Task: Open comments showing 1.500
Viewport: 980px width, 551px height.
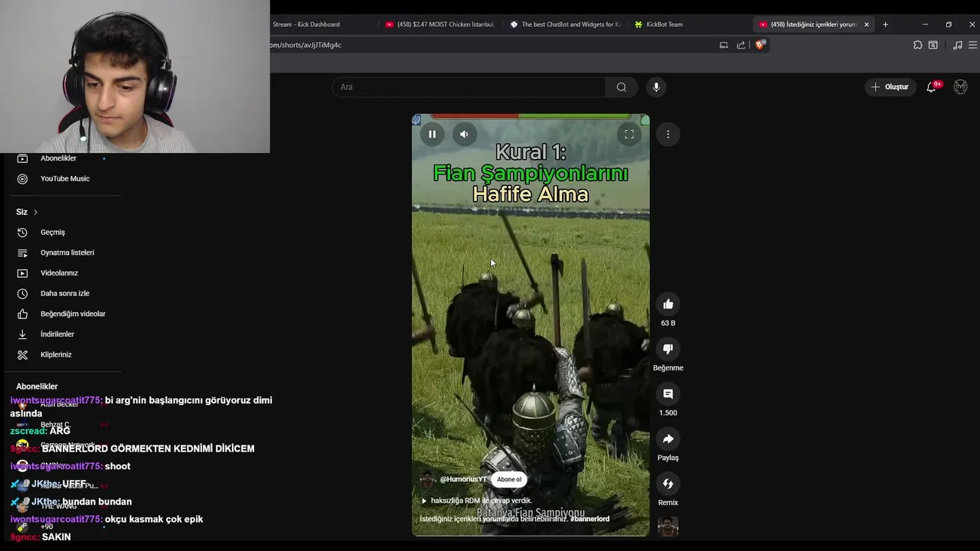Action: pos(668,394)
